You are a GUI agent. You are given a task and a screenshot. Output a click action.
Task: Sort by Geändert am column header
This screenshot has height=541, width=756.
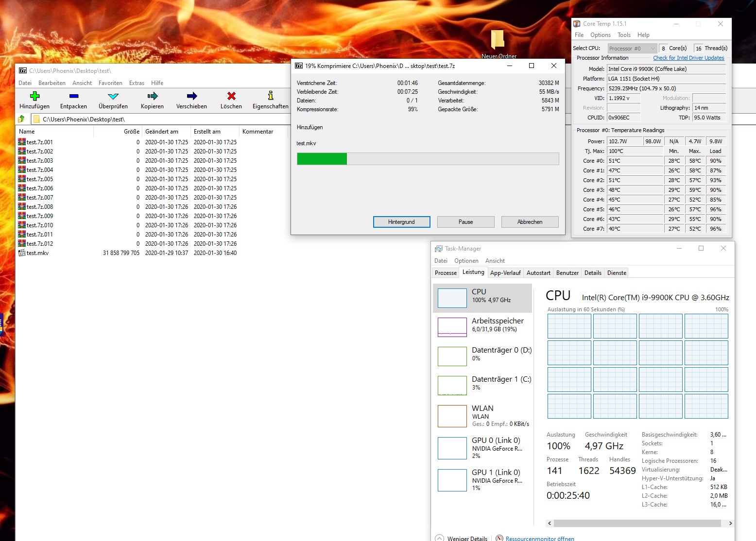166,132
